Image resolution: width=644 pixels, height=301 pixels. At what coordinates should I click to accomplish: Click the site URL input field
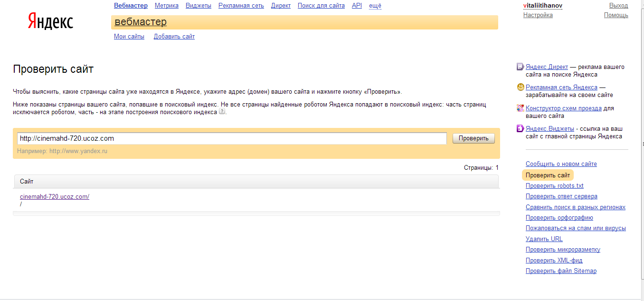[x=232, y=138]
